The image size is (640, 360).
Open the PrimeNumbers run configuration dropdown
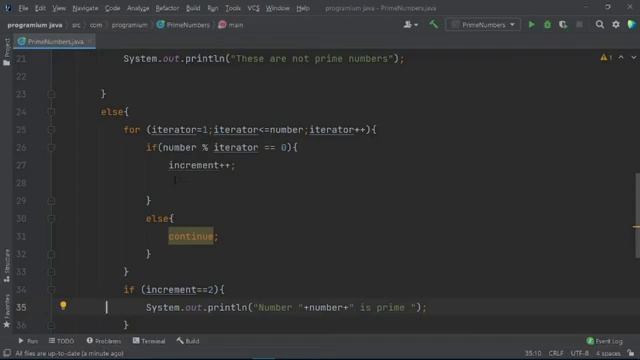pyautogui.click(x=483, y=25)
